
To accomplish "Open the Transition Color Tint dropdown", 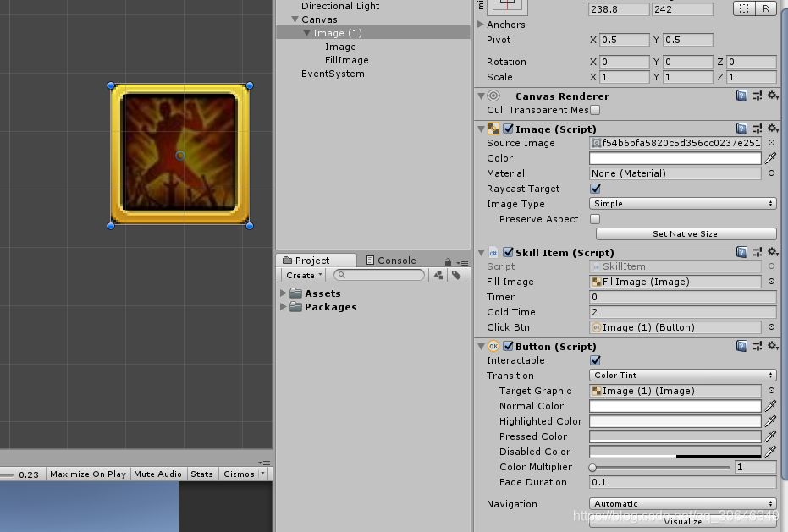I will tap(682, 376).
